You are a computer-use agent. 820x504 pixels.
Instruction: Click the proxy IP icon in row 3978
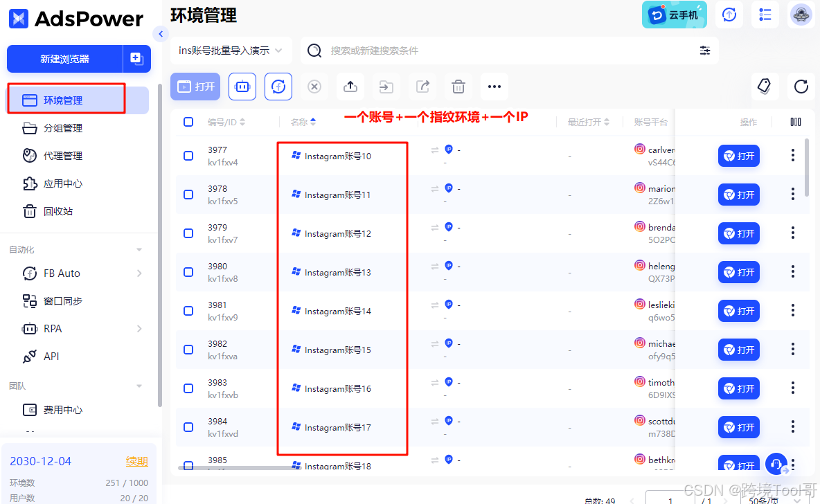(449, 188)
